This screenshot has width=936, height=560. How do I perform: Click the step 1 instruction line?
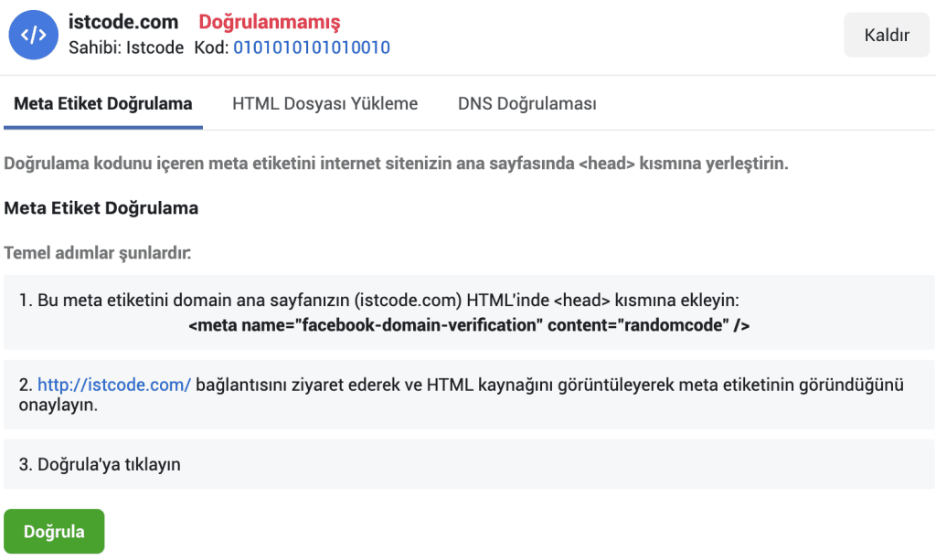pyautogui.click(x=385, y=300)
